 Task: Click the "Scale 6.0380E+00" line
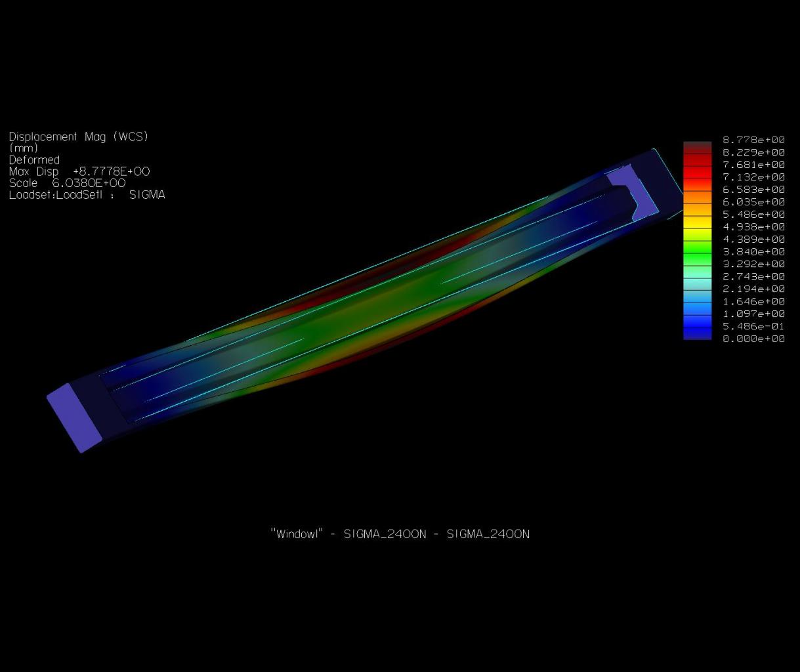67,183
